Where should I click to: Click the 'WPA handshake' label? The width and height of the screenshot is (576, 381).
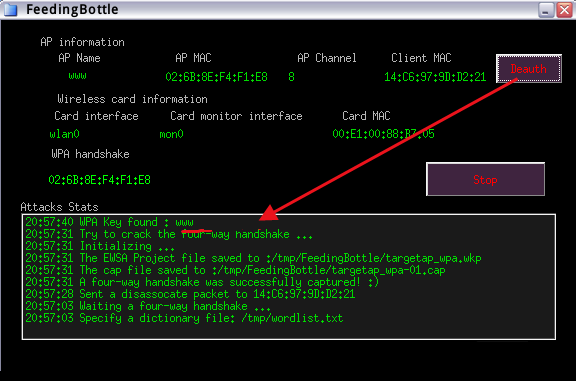[90, 154]
